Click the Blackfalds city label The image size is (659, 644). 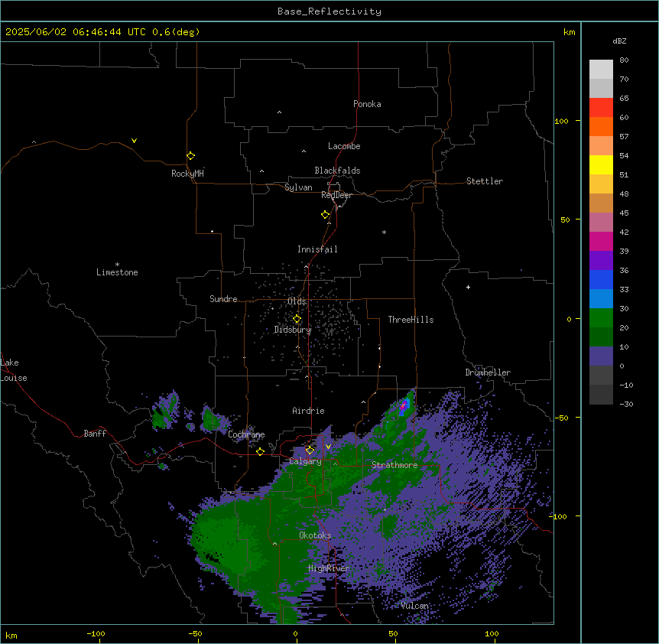click(337, 171)
